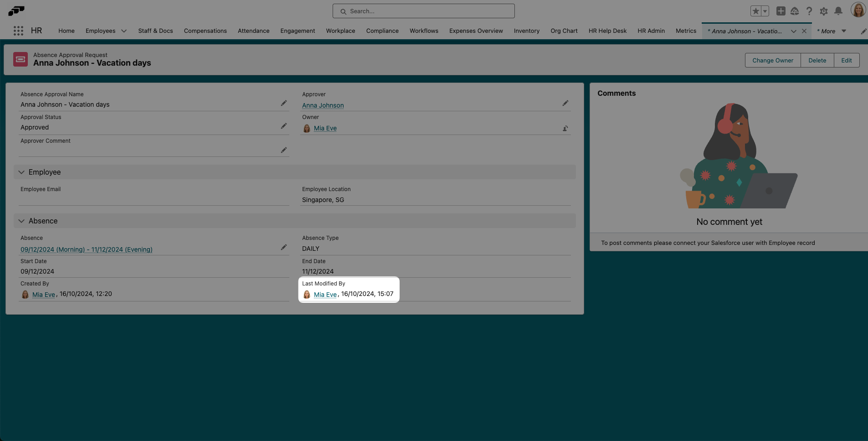Open the HR Help Desk tab
The width and height of the screenshot is (868, 441).
point(607,31)
